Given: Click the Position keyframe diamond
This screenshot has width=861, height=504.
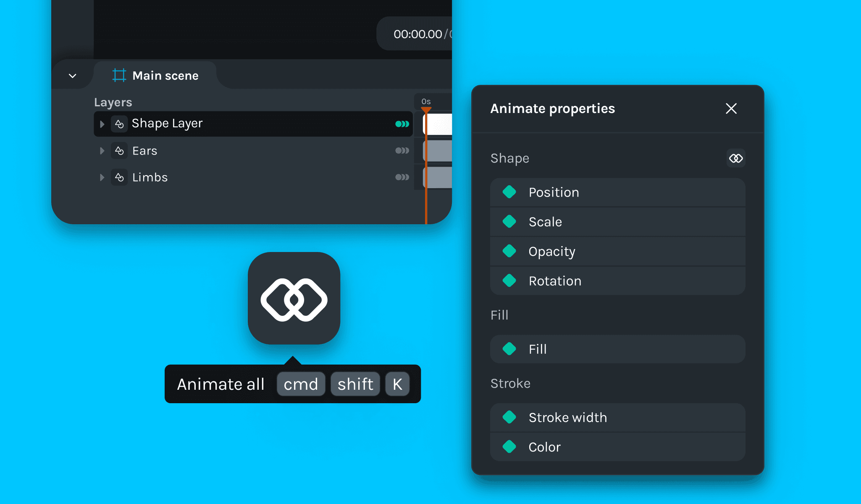Looking at the screenshot, I should pyautogui.click(x=509, y=192).
